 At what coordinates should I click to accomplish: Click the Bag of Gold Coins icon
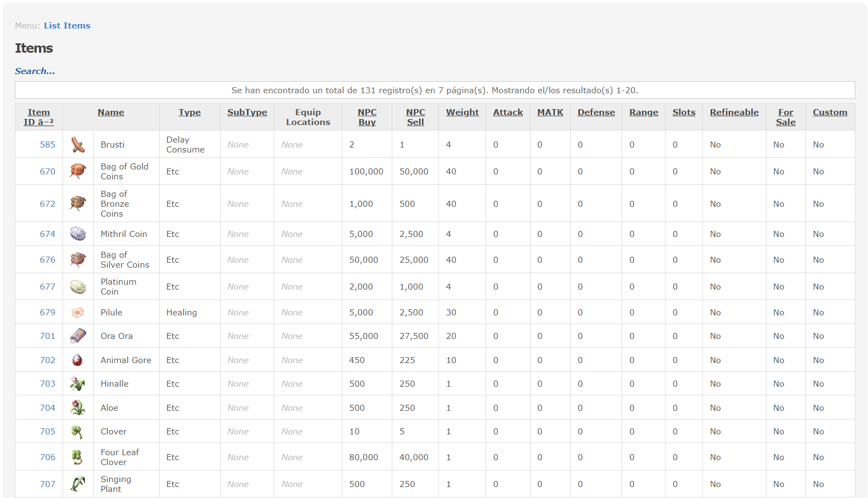78,171
